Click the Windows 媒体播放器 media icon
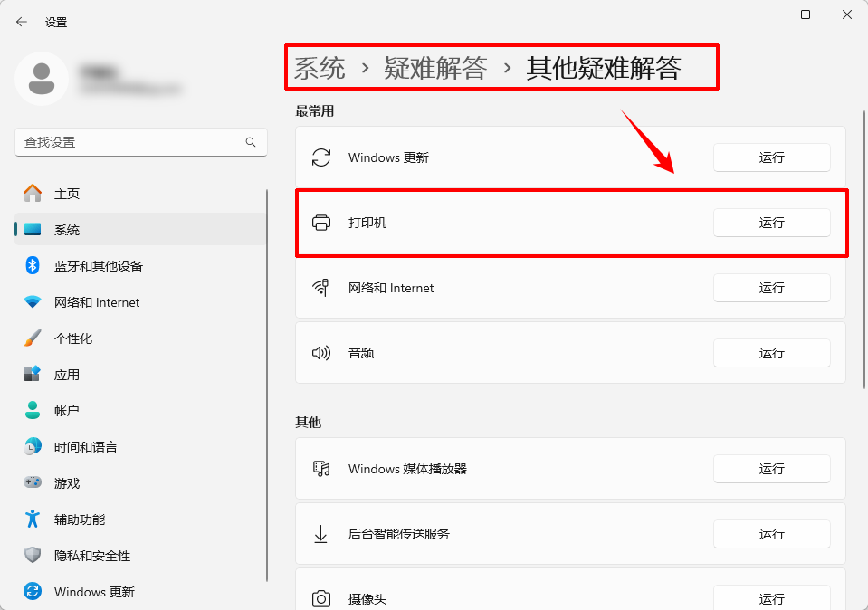This screenshot has width=868, height=610. coord(321,469)
